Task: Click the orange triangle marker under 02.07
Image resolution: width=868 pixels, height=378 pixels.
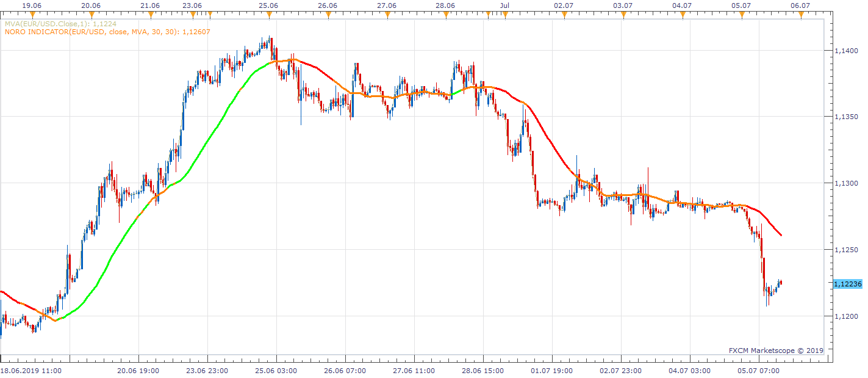Action: pyautogui.click(x=564, y=13)
